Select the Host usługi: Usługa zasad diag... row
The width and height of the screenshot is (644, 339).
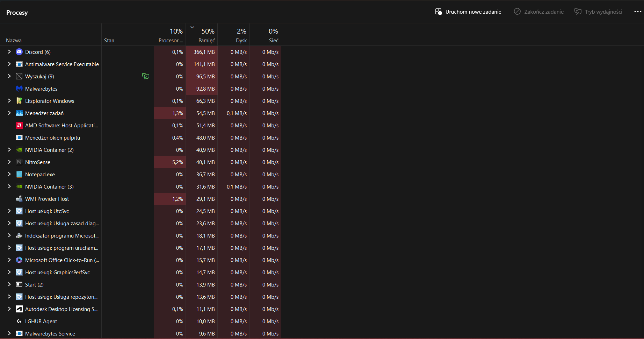[140, 223]
